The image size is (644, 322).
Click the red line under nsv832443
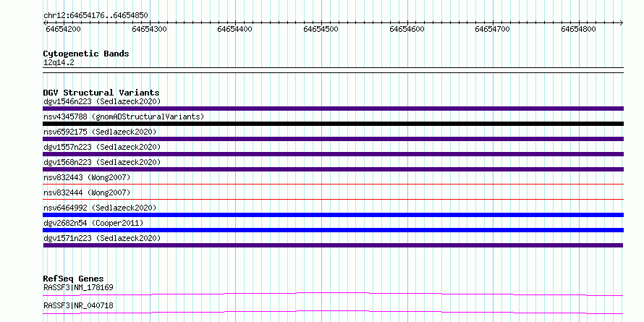tap(333, 185)
